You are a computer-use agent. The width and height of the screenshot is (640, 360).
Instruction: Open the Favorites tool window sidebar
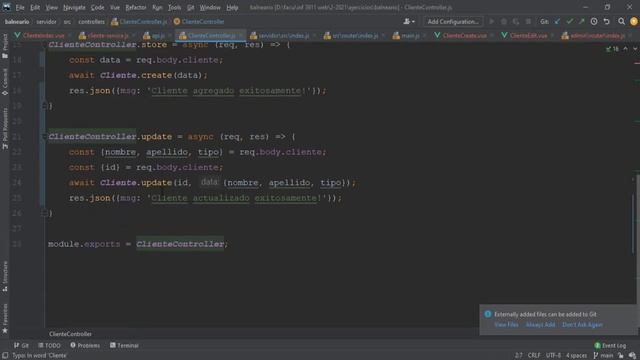pos(5,318)
